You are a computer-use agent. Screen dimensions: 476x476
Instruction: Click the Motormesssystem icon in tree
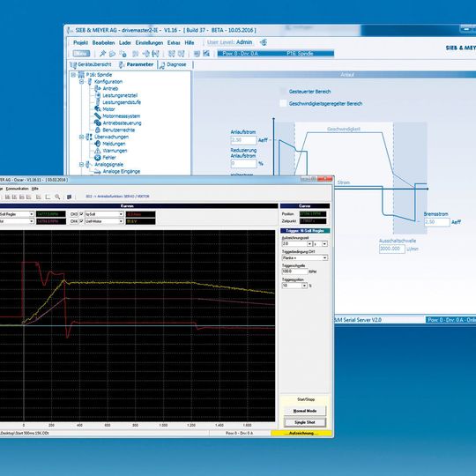(x=98, y=116)
